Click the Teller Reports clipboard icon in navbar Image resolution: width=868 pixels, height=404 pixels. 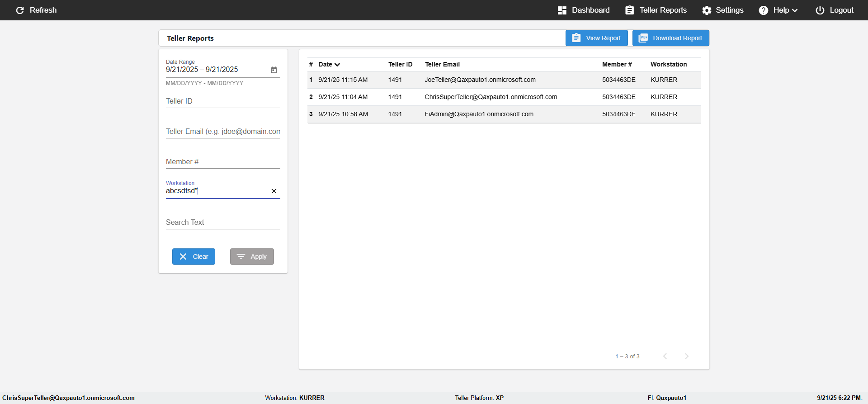[x=629, y=10]
